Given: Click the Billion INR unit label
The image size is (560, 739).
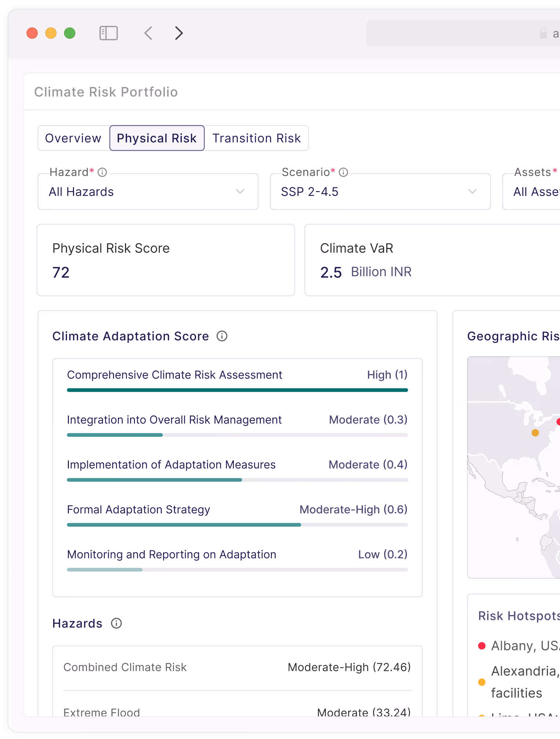Looking at the screenshot, I should click(x=381, y=272).
